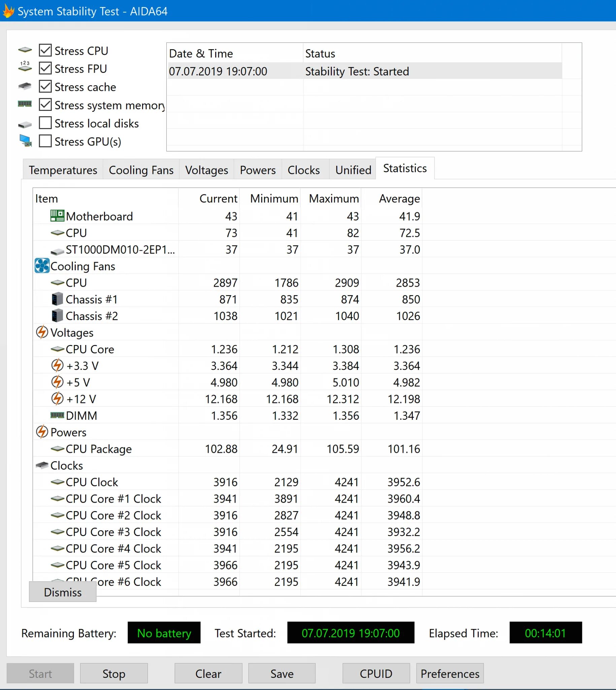The height and width of the screenshot is (690, 616).
Task: Click the Dismiss button
Action: click(63, 592)
